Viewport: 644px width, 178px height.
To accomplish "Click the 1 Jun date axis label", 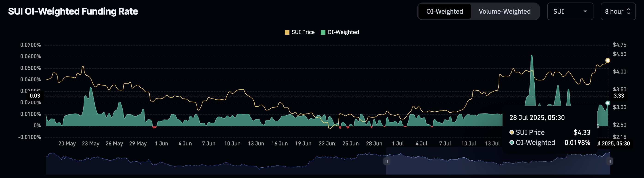I will [x=162, y=144].
